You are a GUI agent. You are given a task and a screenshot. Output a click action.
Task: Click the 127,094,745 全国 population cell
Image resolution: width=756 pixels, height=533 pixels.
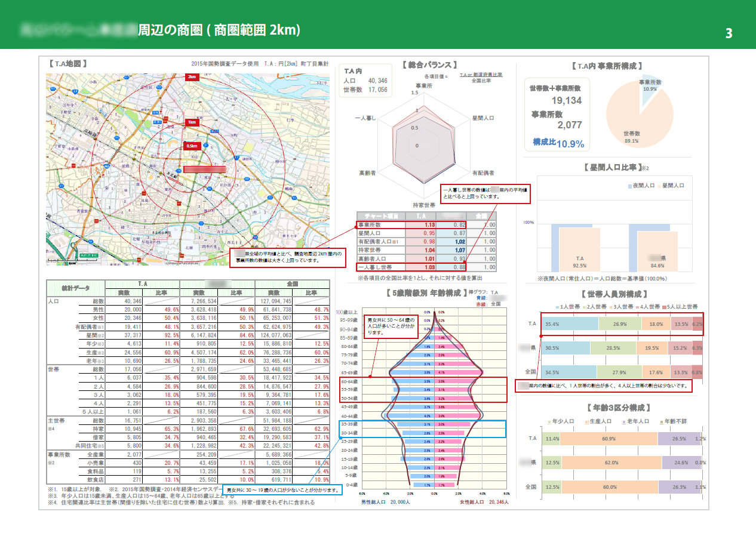pyautogui.click(x=273, y=301)
